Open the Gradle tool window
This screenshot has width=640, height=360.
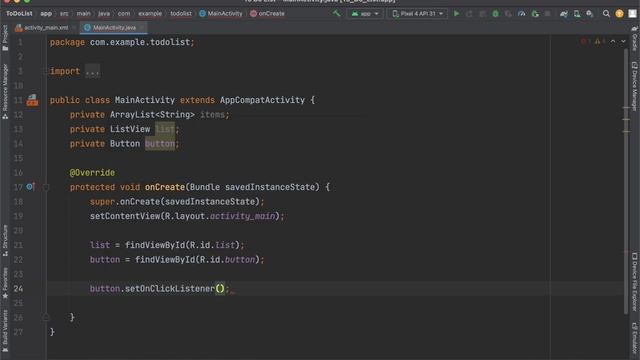coord(635,38)
